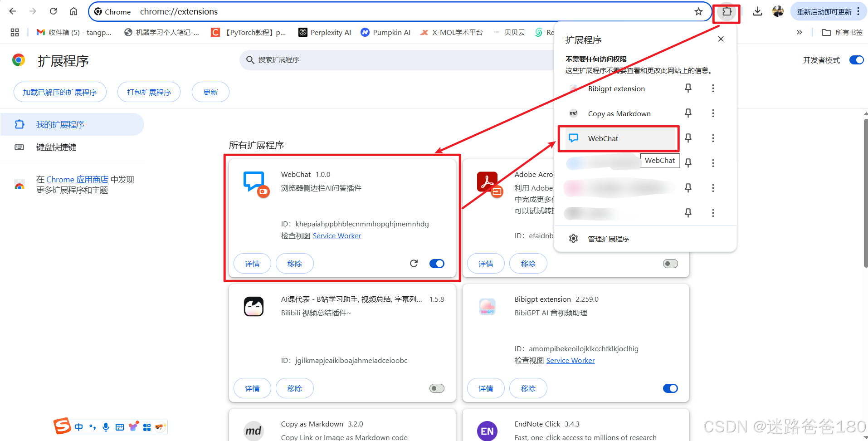Screen dimensions: 868x441
Task: Open more options for Copy as Markdown
Action: [713, 113]
